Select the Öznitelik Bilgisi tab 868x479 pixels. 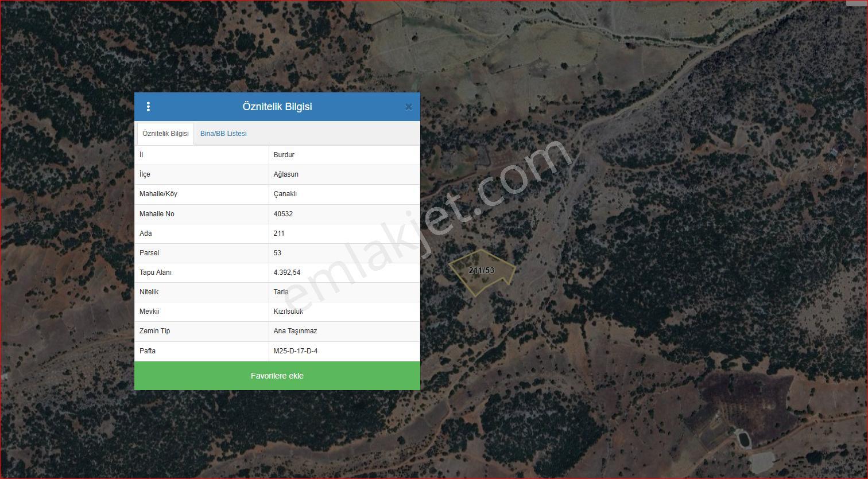tap(165, 134)
